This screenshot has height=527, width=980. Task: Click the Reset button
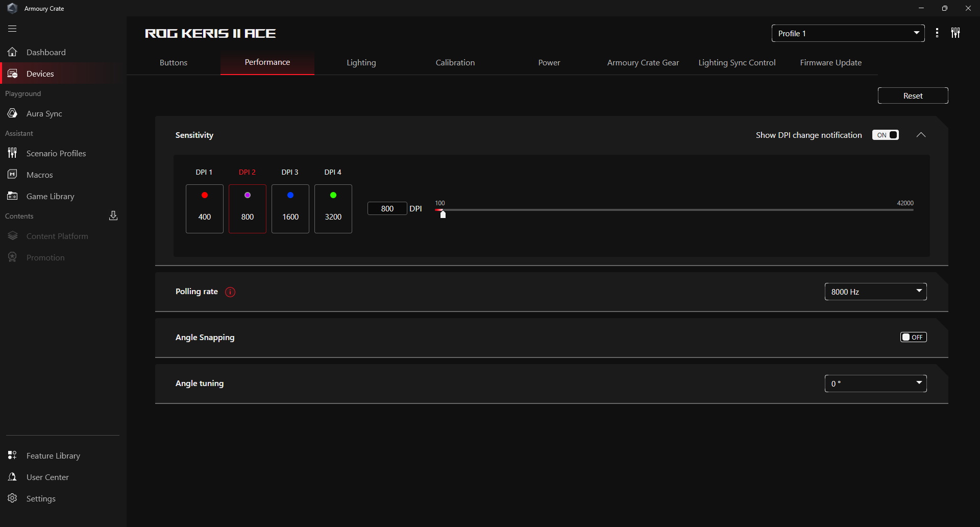click(913, 95)
